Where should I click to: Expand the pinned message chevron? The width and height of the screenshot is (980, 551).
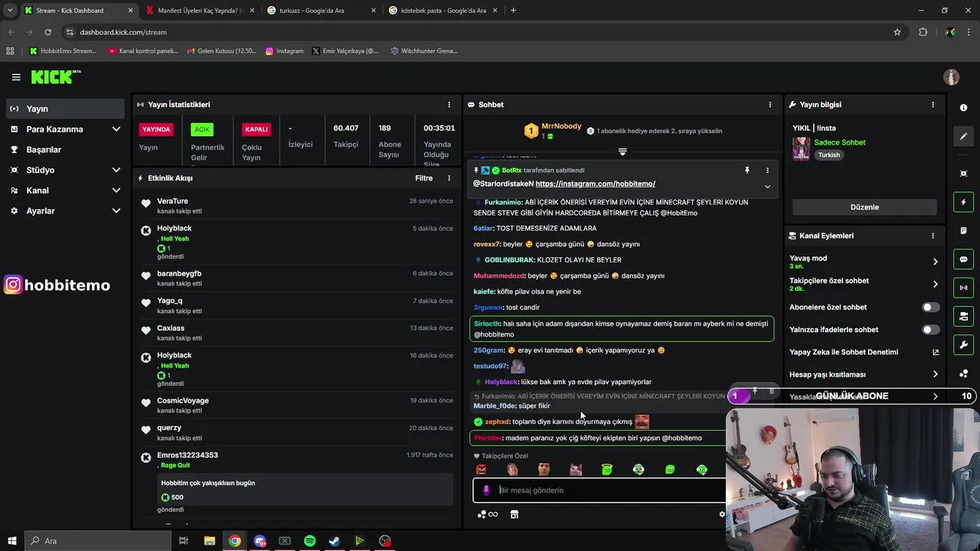[x=767, y=187]
